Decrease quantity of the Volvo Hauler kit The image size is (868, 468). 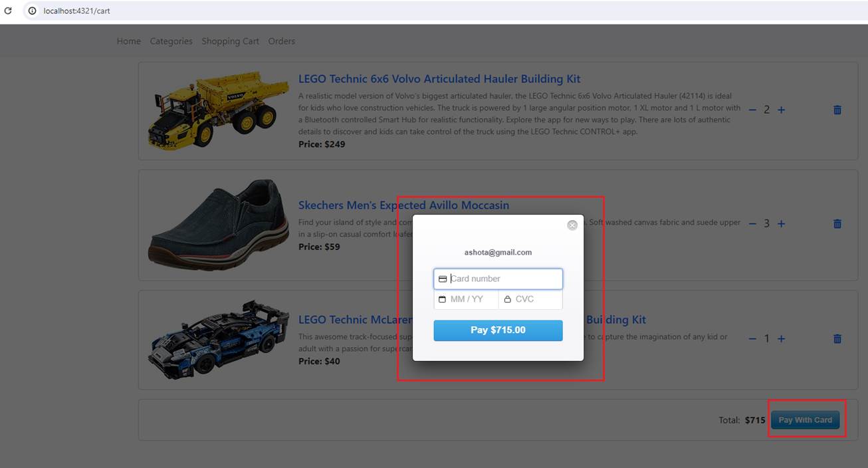(x=752, y=110)
